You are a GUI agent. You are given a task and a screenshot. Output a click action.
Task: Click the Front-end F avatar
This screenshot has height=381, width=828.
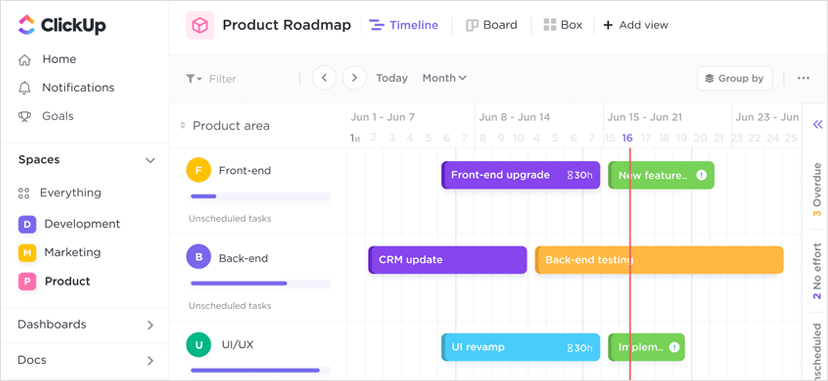[x=199, y=170]
